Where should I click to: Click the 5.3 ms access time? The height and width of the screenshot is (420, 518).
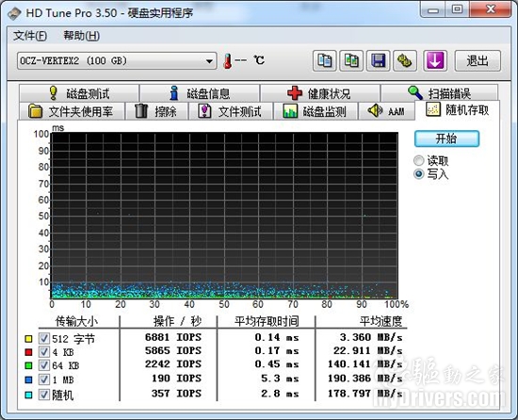coord(280,378)
